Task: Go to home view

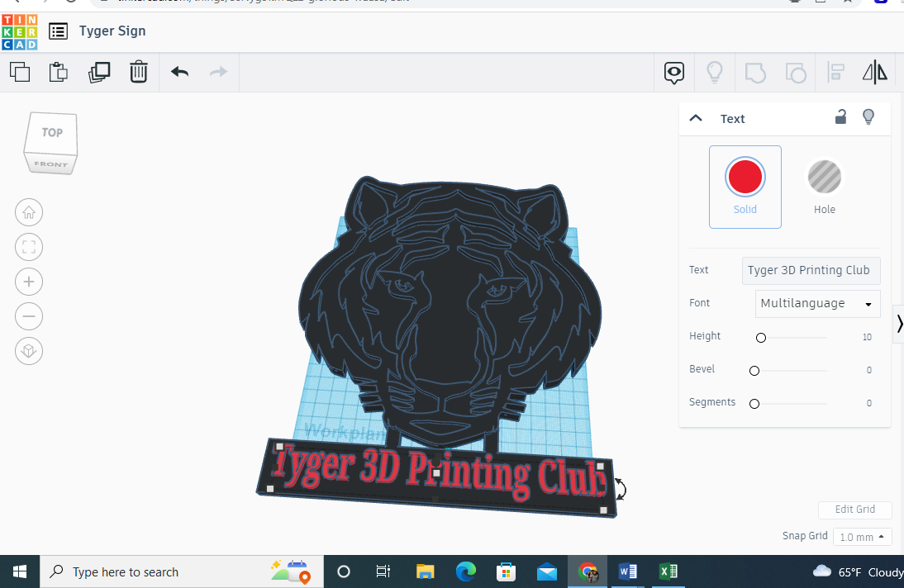Action: click(29, 212)
